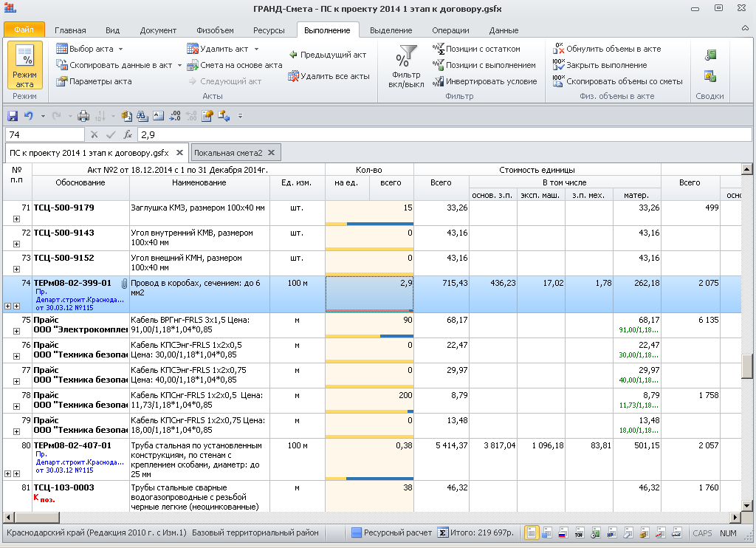Toggle the Режим акта mode button
Viewport: 756px width, 548px height.
[x=25, y=66]
